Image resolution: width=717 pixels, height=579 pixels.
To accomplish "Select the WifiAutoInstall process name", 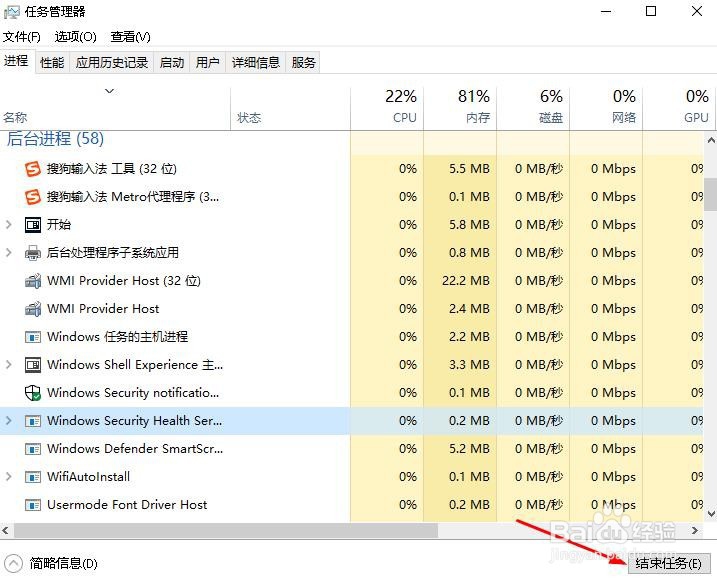I will [88, 477].
